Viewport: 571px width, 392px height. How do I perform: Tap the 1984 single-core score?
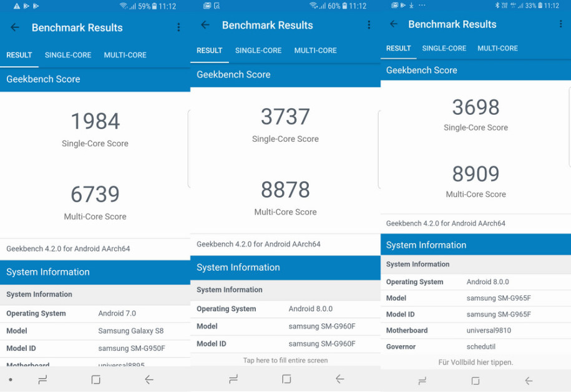pos(95,121)
